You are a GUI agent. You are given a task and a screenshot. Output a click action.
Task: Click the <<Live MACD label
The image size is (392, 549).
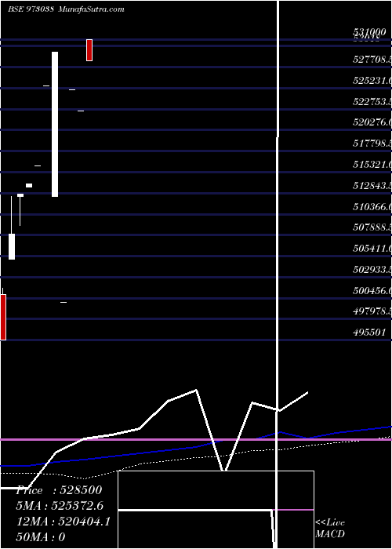click(330, 528)
